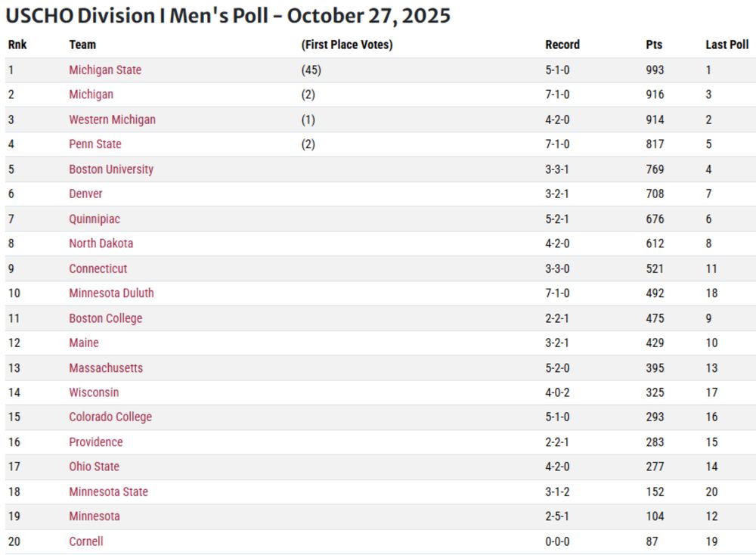This screenshot has height=555, width=756.
Task: Click the Denver team link
Action: point(86,194)
